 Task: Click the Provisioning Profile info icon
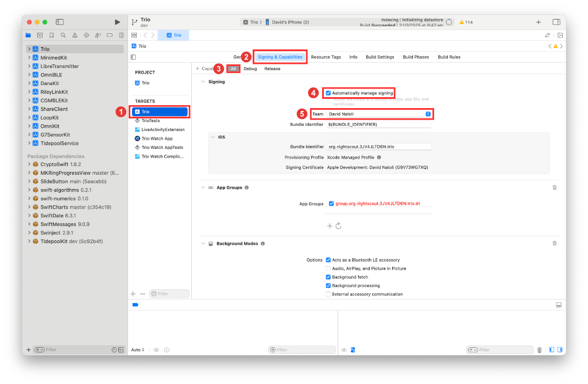click(379, 158)
